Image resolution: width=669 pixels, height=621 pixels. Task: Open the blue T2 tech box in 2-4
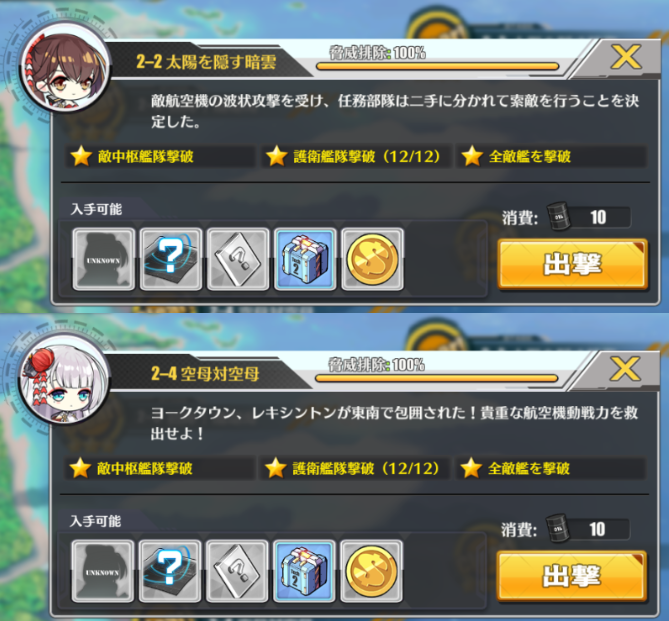click(304, 571)
